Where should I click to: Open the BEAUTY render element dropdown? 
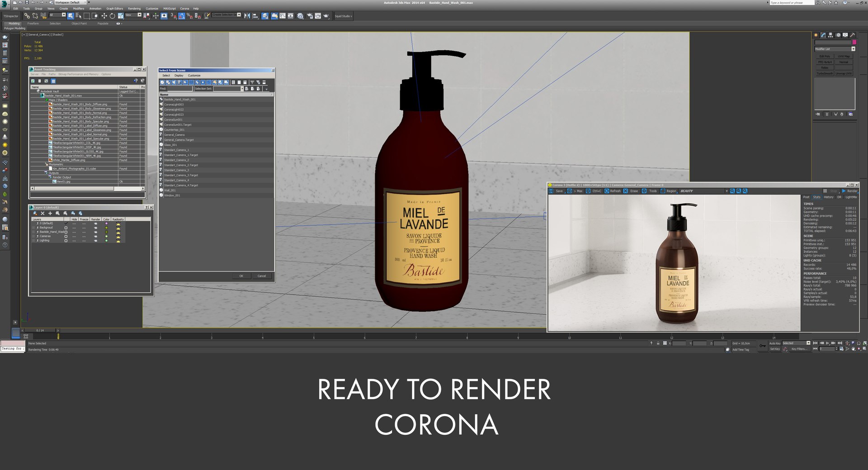click(703, 191)
